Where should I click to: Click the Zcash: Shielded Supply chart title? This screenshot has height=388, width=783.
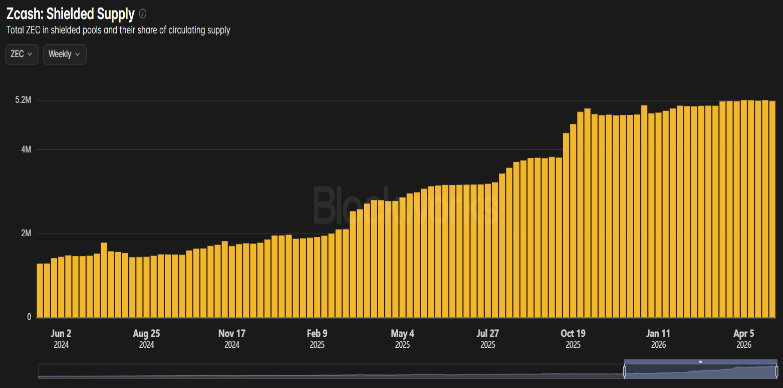[x=70, y=13]
